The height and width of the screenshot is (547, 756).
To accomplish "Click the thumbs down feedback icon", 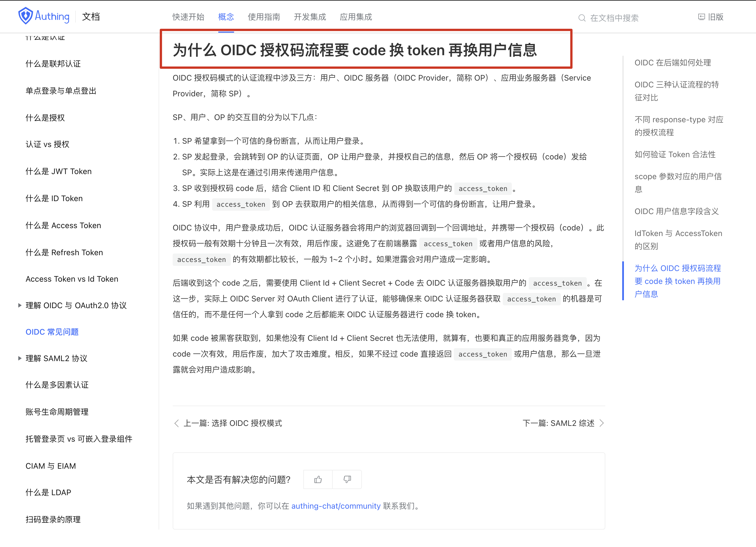I will [347, 479].
